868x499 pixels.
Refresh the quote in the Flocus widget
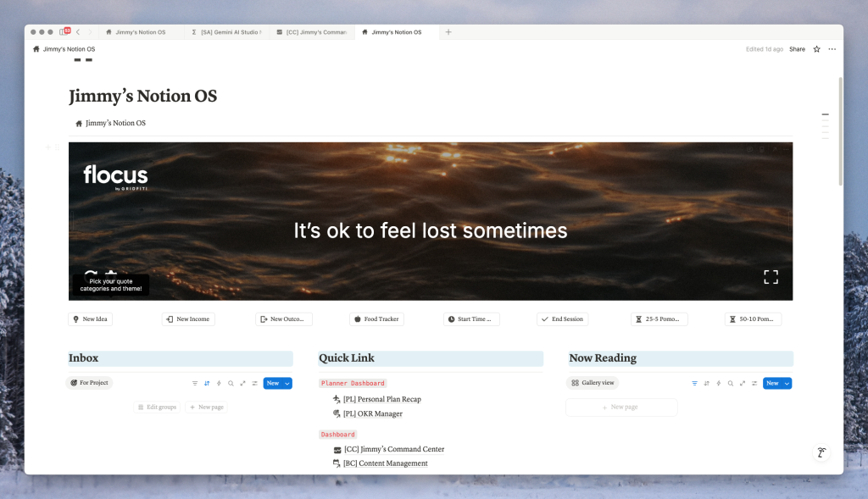[x=91, y=274]
